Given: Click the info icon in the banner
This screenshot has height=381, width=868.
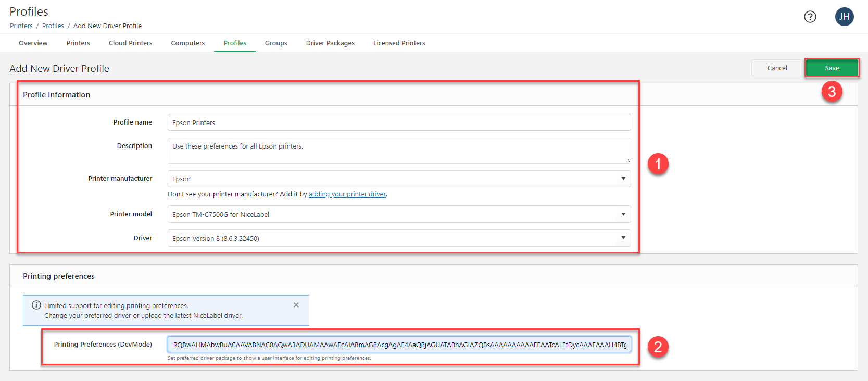Looking at the screenshot, I should [36, 305].
